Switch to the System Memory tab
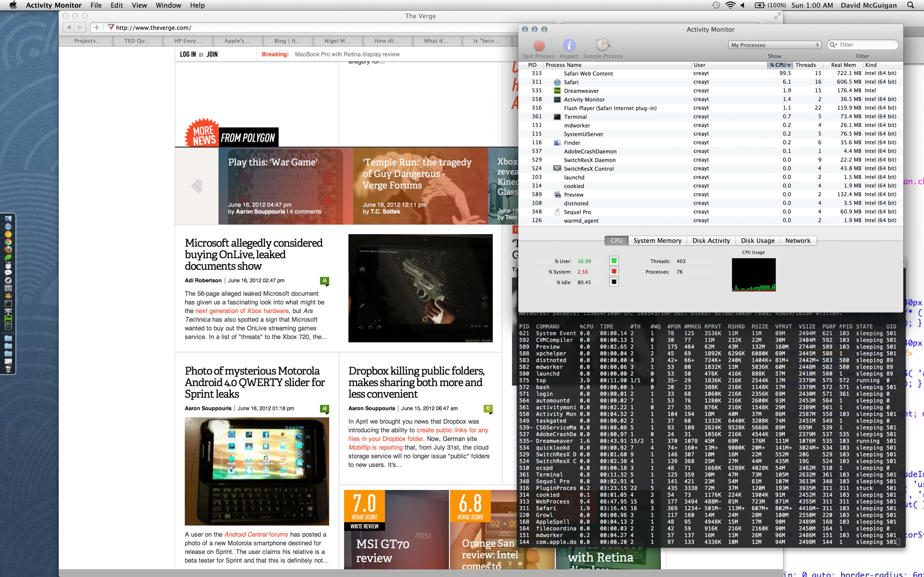 click(658, 241)
